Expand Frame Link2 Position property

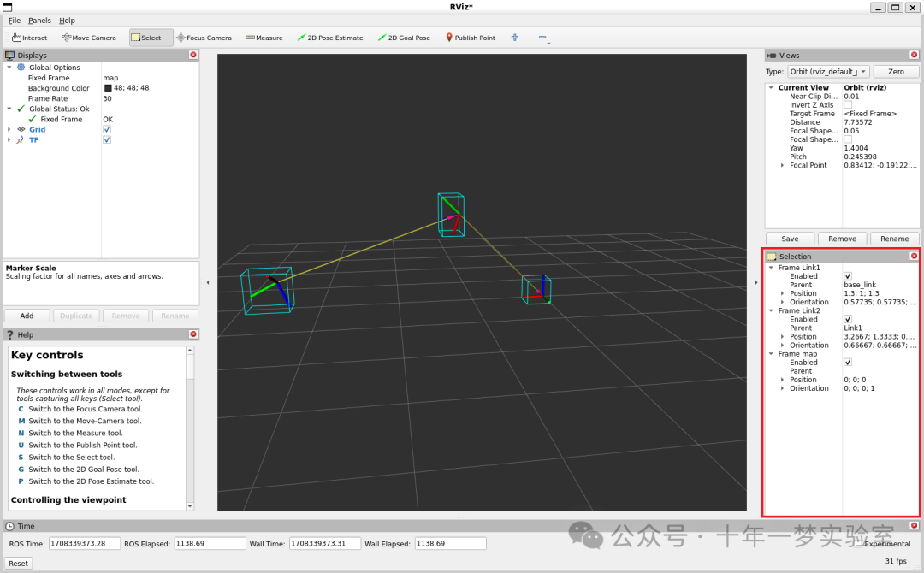(782, 337)
